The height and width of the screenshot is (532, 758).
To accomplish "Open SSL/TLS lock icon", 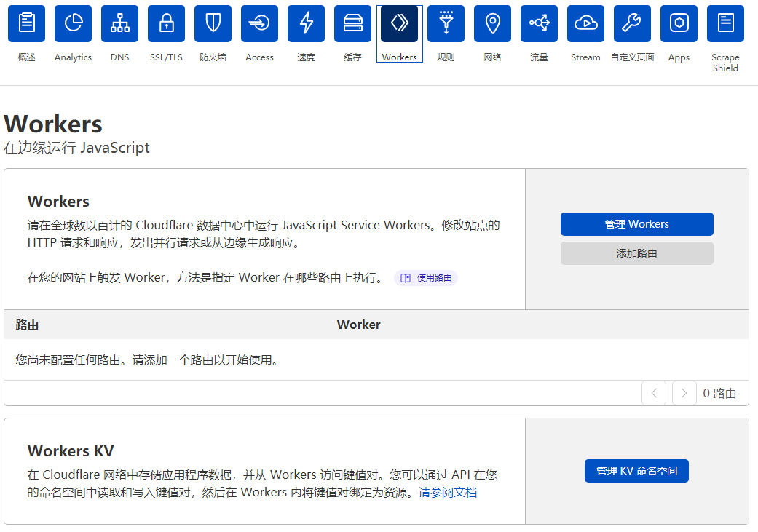I will pos(166,23).
